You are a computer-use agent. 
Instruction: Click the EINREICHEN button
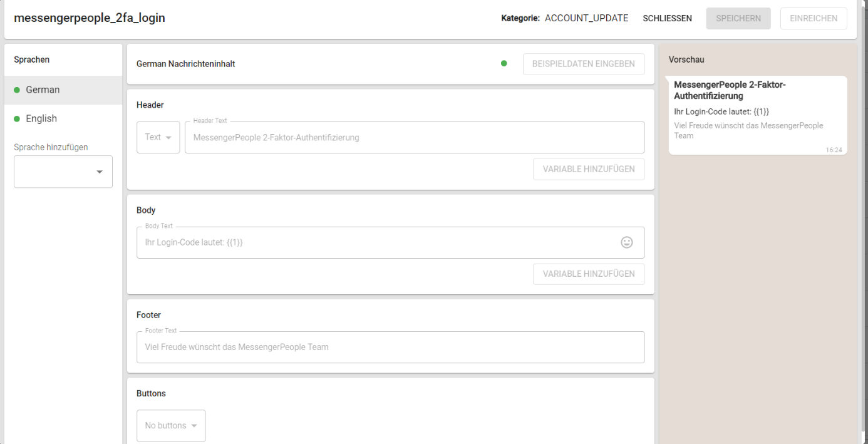coord(814,19)
